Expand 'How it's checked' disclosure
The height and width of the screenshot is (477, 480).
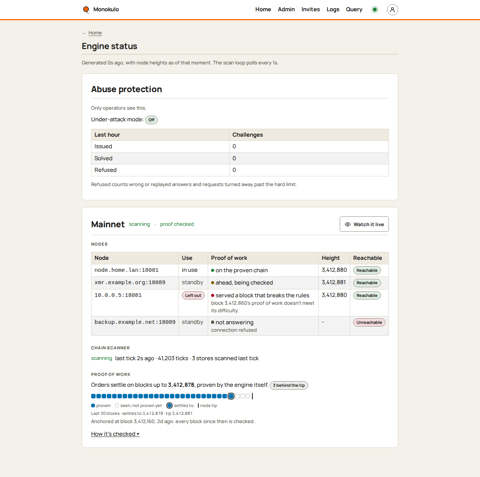[115, 434]
